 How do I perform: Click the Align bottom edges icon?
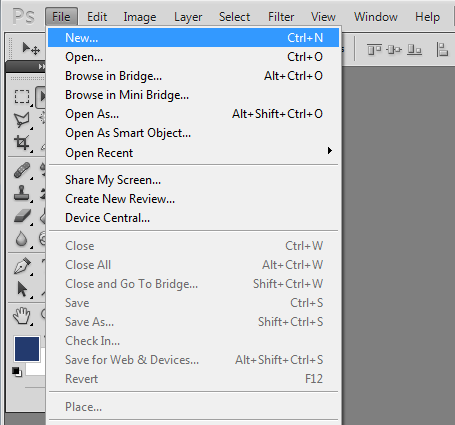pos(414,50)
